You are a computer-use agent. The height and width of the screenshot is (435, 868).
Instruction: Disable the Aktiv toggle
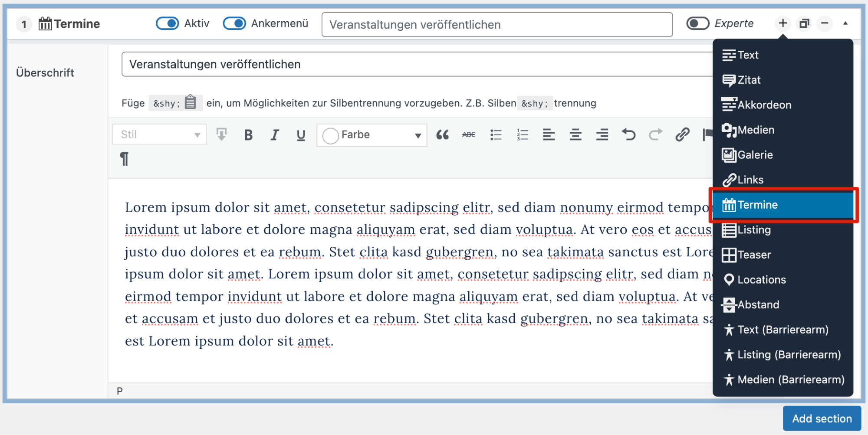click(x=167, y=23)
